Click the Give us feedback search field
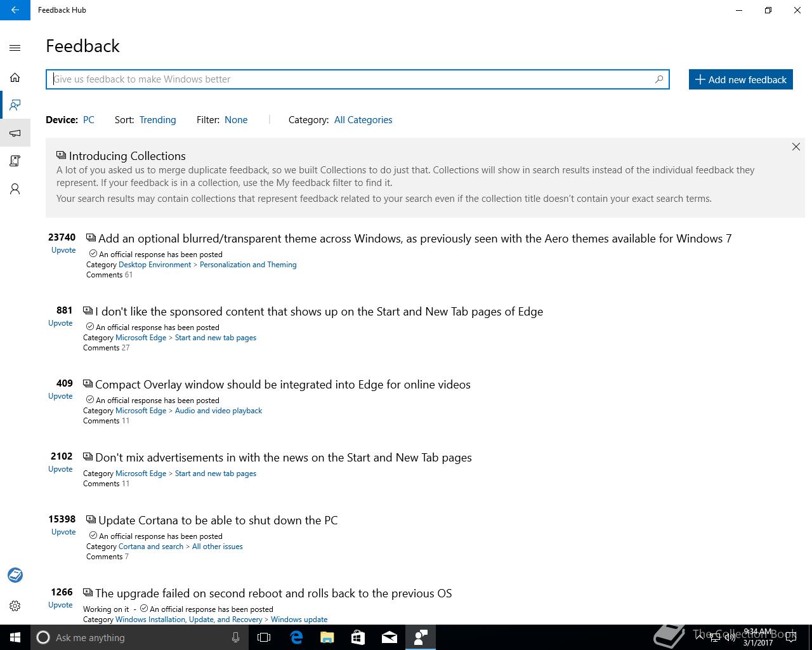The image size is (812, 650). (358, 79)
